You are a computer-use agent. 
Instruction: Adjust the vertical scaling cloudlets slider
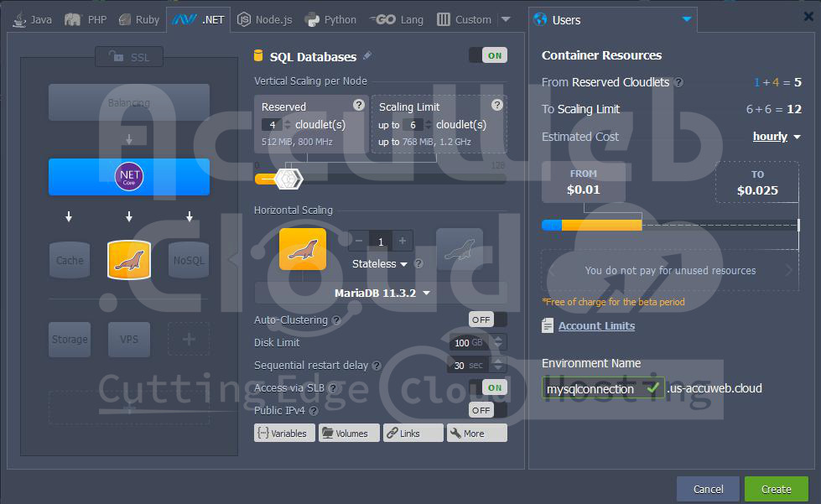287,178
